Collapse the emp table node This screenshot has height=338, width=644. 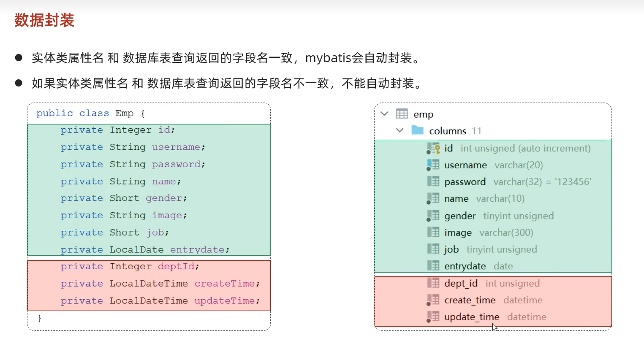(x=384, y=114)
